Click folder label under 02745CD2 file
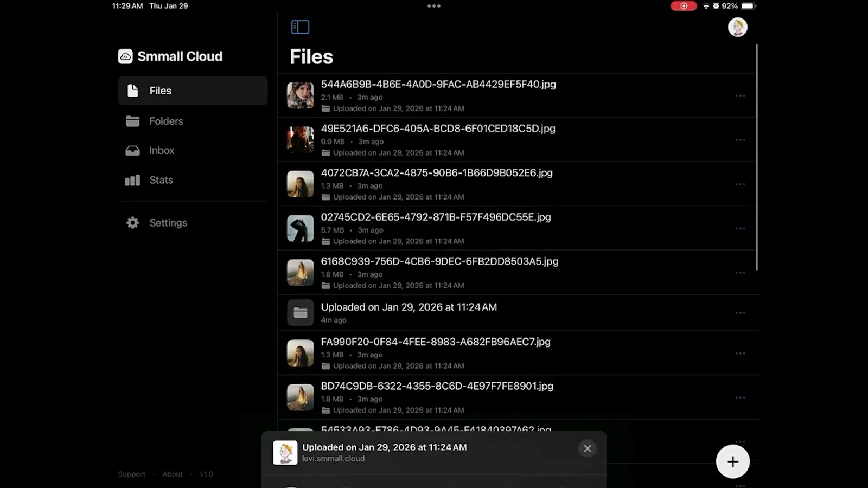868x488 pixels. [393, 241]
